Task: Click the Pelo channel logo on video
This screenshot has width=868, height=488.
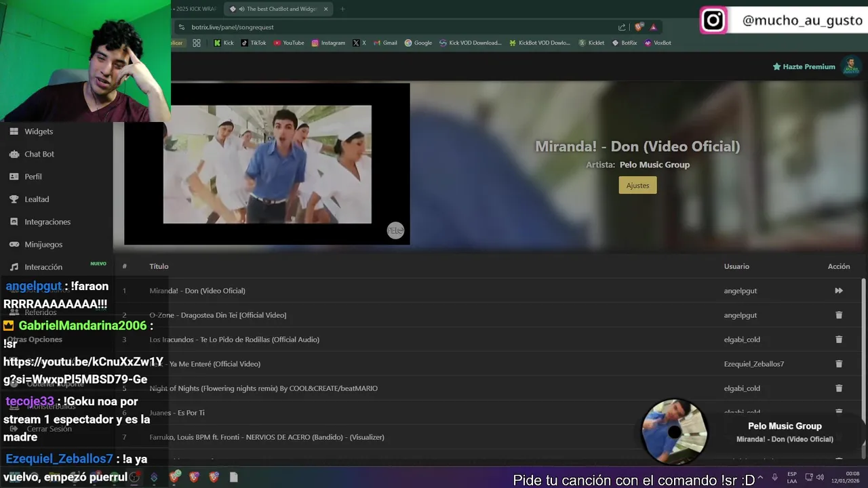Action: [x=395, y=230]
